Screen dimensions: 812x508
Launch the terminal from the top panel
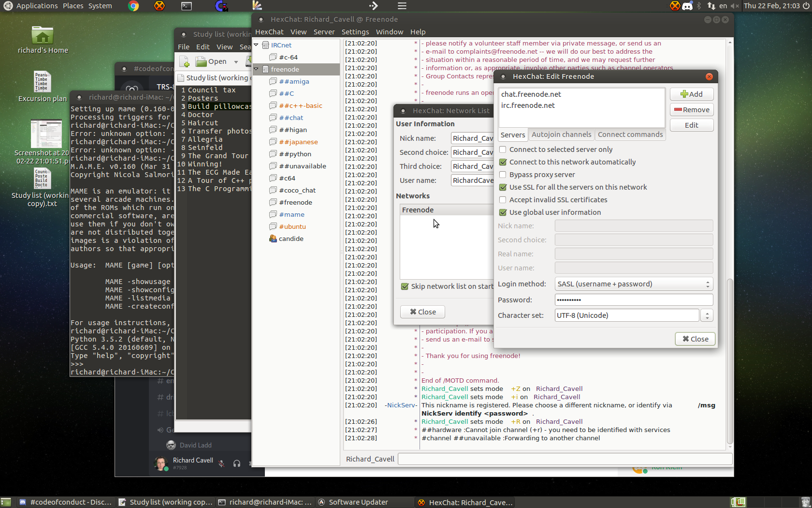click(x=186, y=6)
